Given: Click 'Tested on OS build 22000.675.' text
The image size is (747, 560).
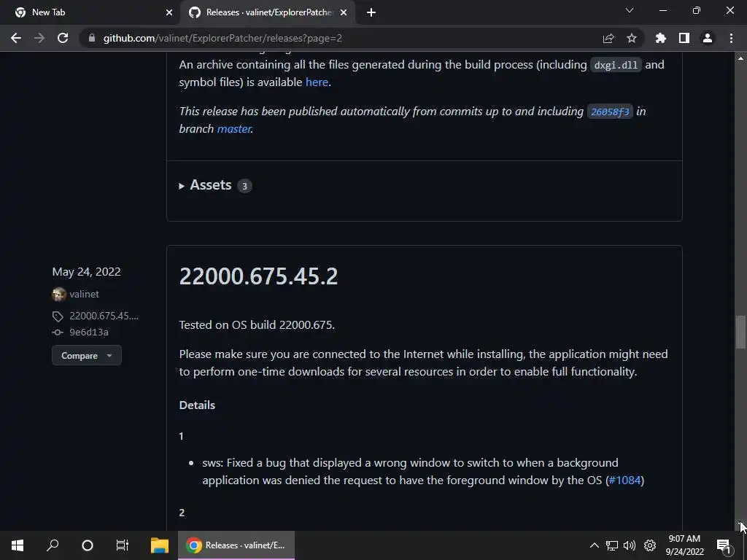Looking at the screenshot, I should (257, 324).
